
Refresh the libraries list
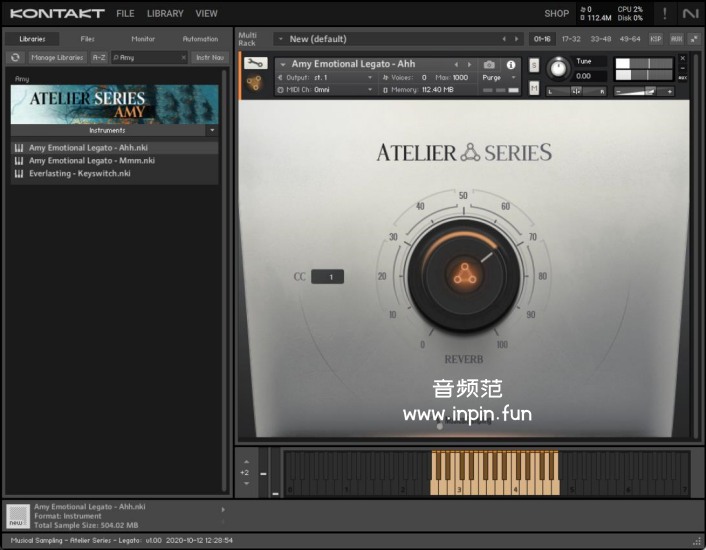click(x=15, y=58)
